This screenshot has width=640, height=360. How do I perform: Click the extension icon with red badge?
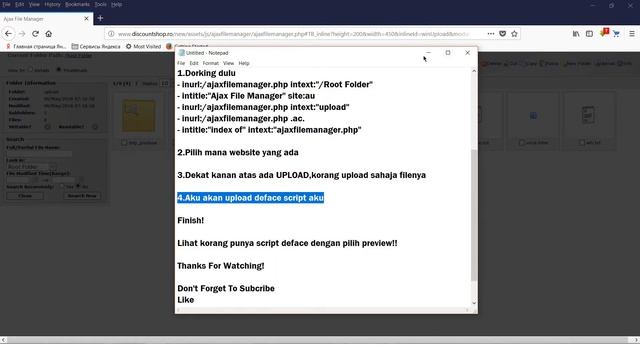coord(604,33)
